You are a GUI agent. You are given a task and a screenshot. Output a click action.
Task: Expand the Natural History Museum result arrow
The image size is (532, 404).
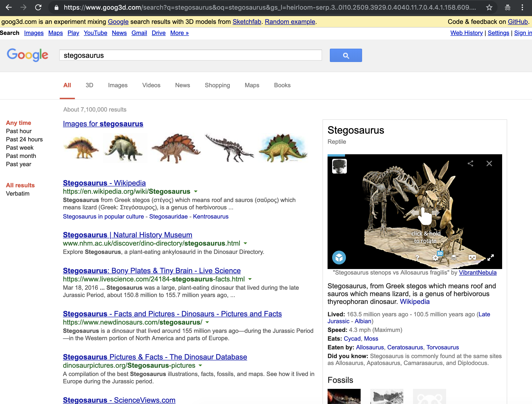(245, 244)
